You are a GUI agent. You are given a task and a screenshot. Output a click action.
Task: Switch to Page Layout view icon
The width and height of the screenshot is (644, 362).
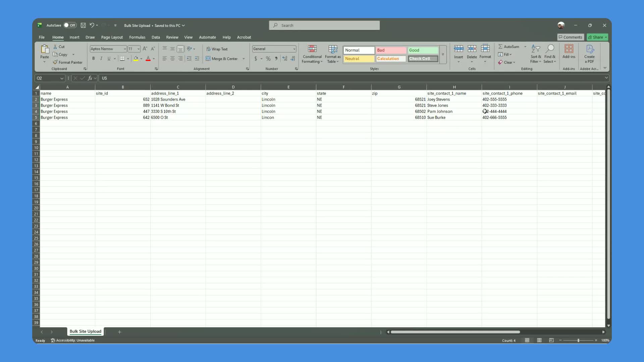[539, 340]
